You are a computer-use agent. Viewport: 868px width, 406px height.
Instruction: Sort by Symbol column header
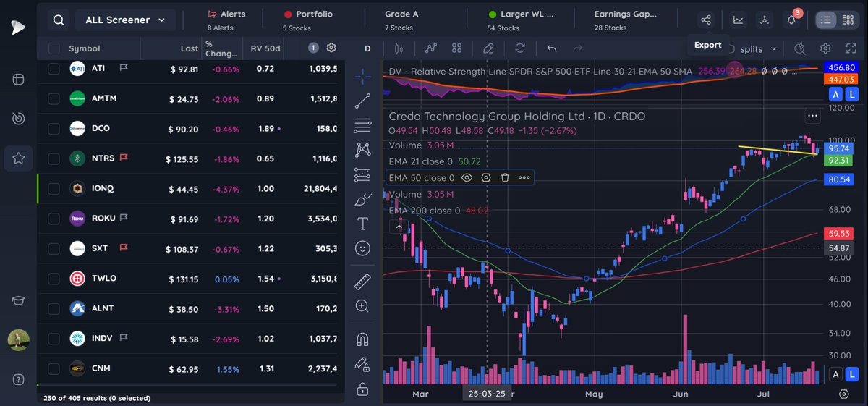click(x=85, y=48)
